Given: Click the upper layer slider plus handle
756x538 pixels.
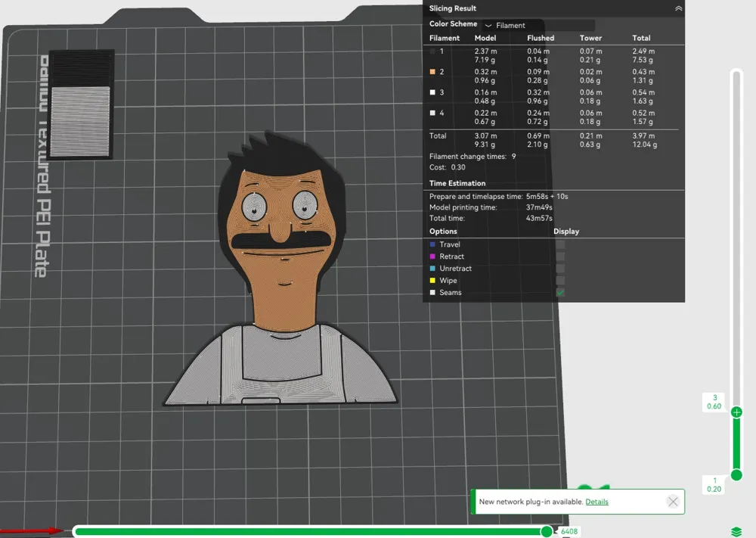Looking at the screenshot, I should 736,412.
